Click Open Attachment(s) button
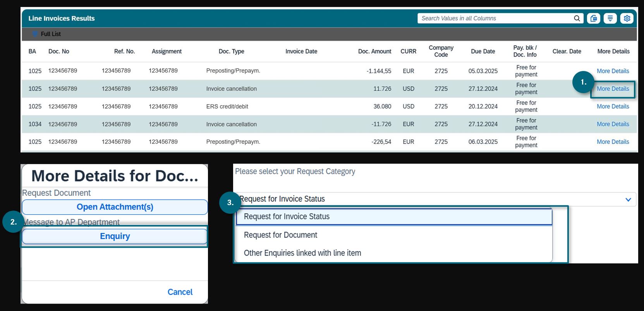 coord(115,207)
